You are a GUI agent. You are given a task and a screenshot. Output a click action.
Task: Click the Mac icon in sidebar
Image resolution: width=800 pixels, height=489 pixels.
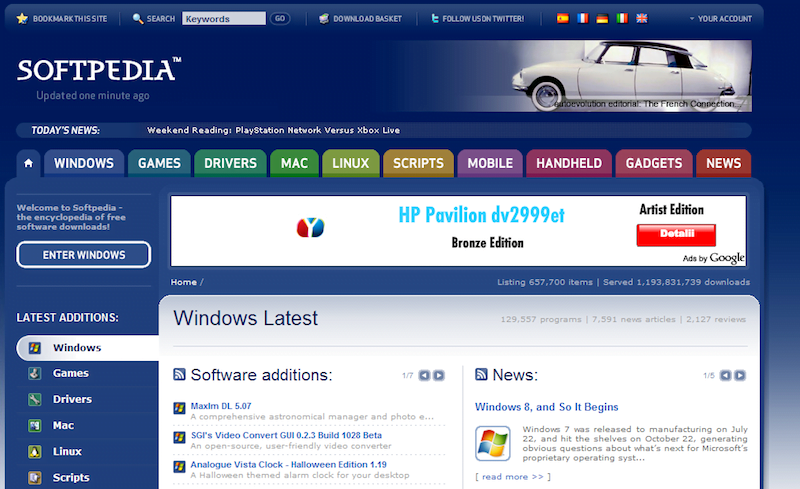(x=35, y=425)
